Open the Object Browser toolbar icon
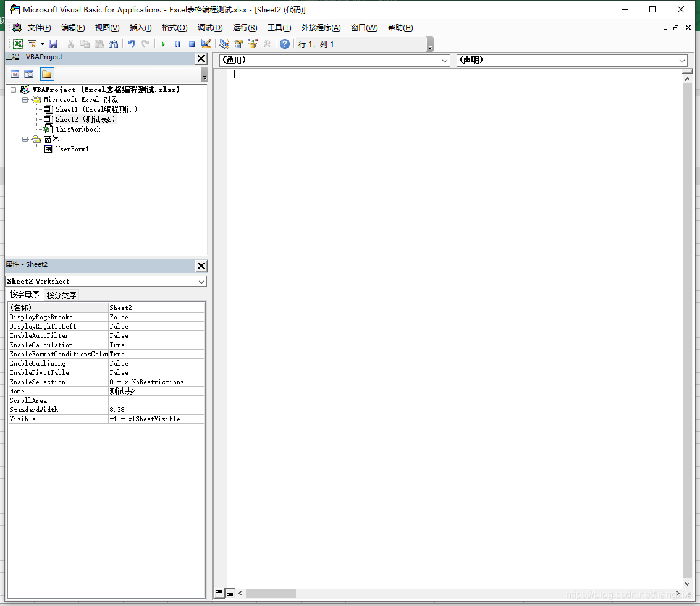Image resolution: width=700 pixels, height=606 pixels. coord(253,44)
